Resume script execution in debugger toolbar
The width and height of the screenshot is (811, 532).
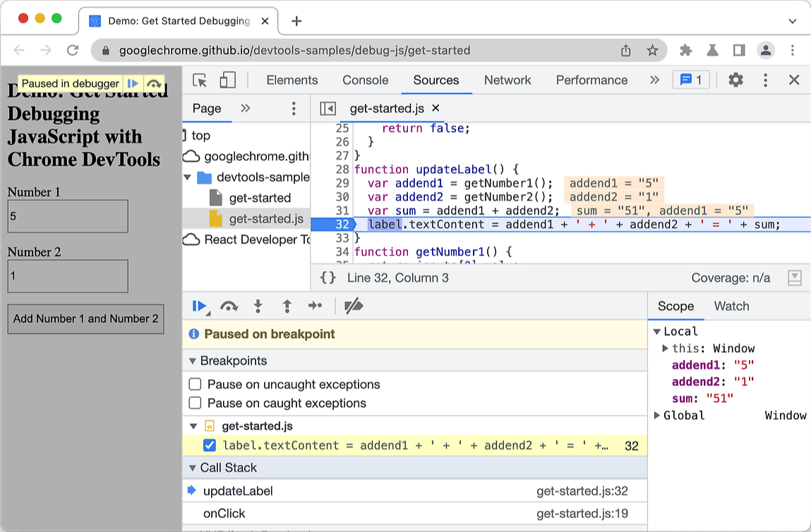pyautogui.click(x=199, y=306)
